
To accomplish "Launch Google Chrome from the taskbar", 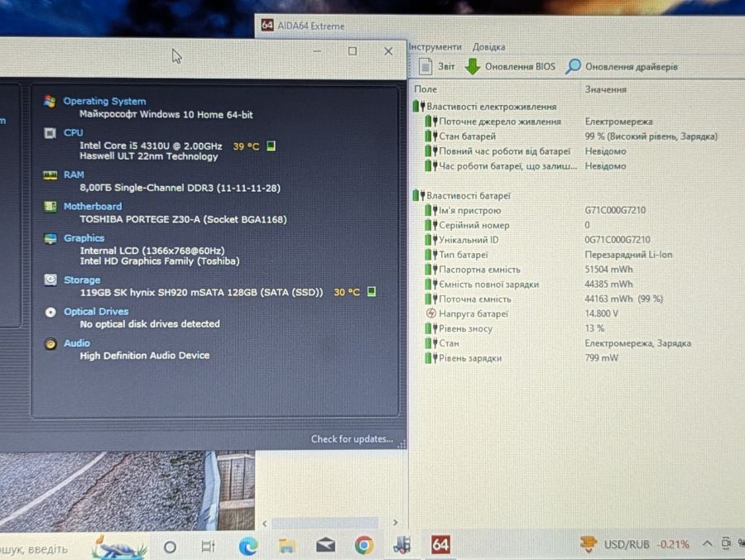I will pos(363,545).
